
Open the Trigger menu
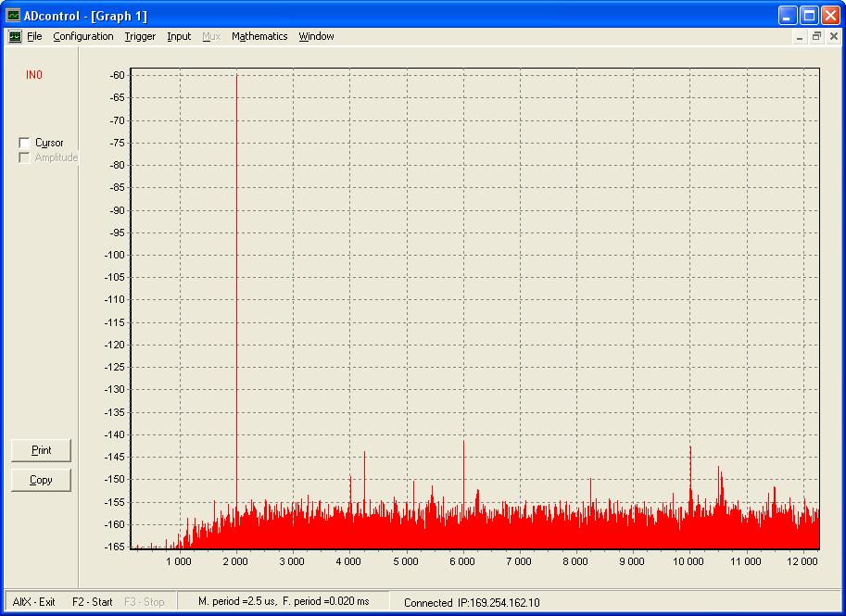point(140,36)
